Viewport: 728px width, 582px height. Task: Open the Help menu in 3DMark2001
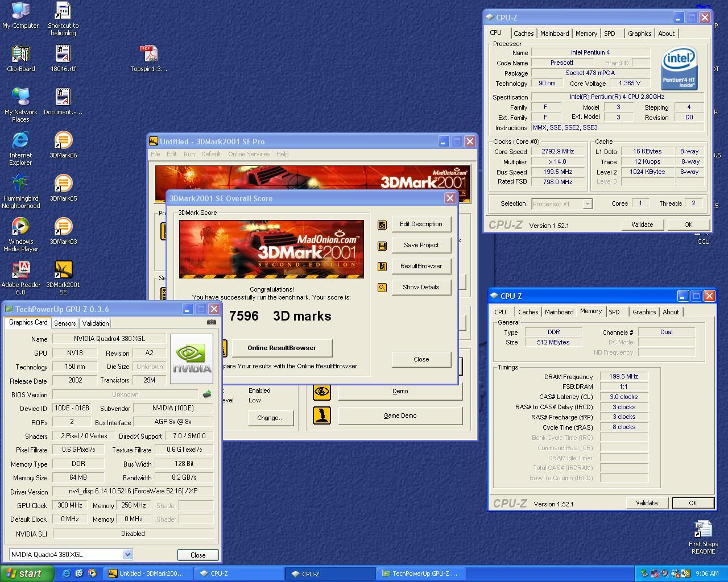click(x=282, y=154)
